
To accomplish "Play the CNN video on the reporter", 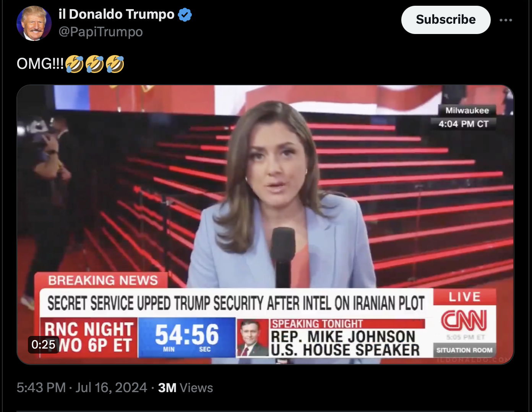I will pos(265,224).
